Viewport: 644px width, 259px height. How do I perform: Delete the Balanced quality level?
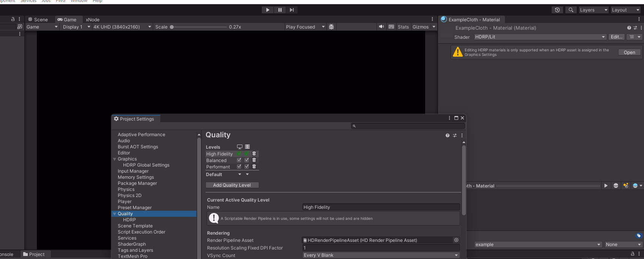[254, 160]
